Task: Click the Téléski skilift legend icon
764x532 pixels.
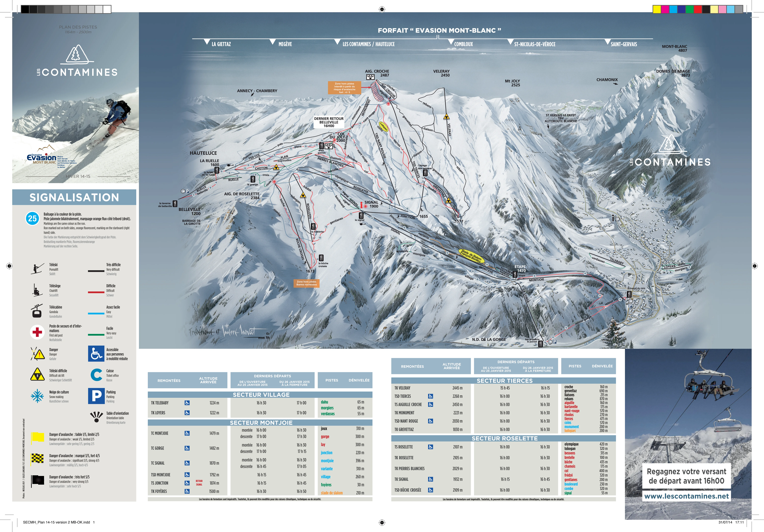Action: pyautogui.click(x=37, y=269)
